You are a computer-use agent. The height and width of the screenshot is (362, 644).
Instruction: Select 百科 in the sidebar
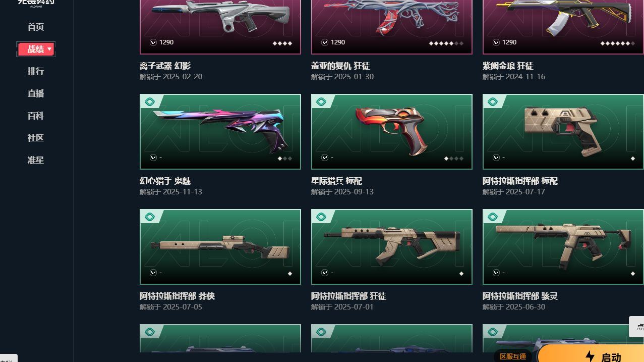pyautogui.click(x=36, y=116)
